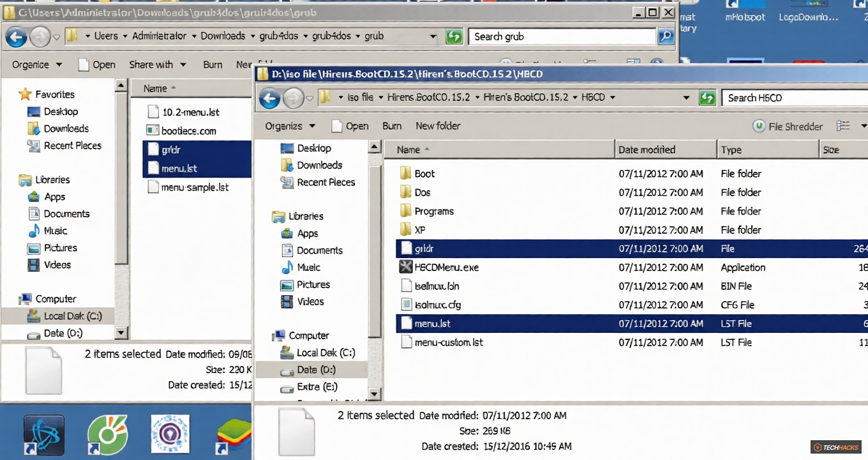Open Organize dropdown in HBCD window
The image size is (868, 460).
[x=290, y=126]
